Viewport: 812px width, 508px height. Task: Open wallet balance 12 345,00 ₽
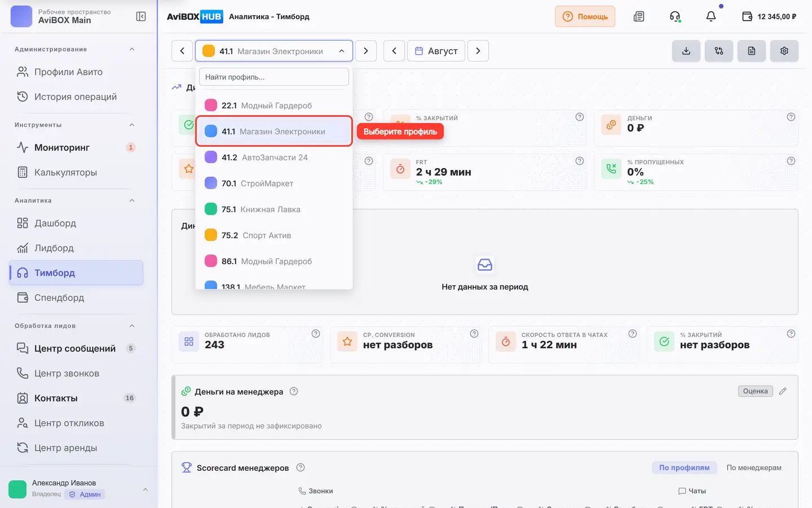click(x=769, y=16)
